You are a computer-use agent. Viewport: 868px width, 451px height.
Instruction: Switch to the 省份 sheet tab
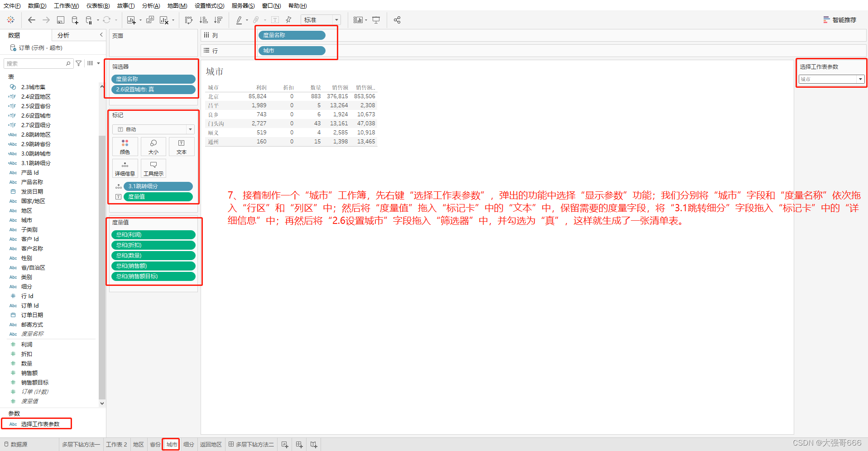tap(155, 445)
